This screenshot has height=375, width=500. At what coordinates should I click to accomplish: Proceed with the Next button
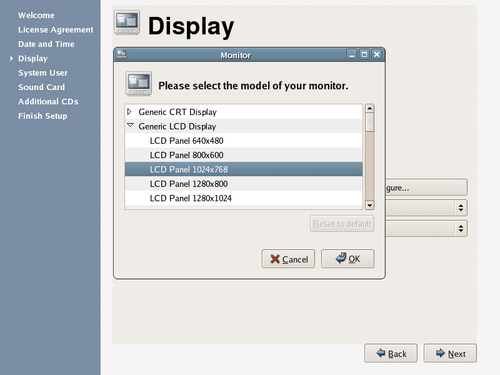click(x=450, y=353)
